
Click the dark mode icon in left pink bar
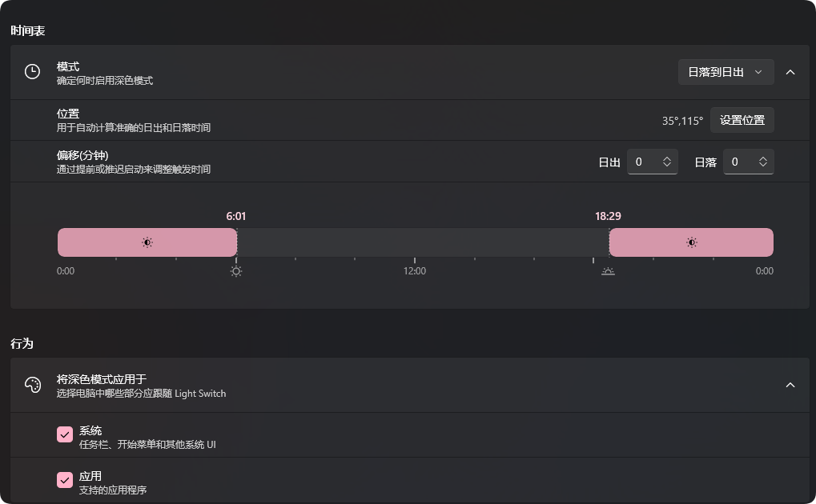point(147,242)
